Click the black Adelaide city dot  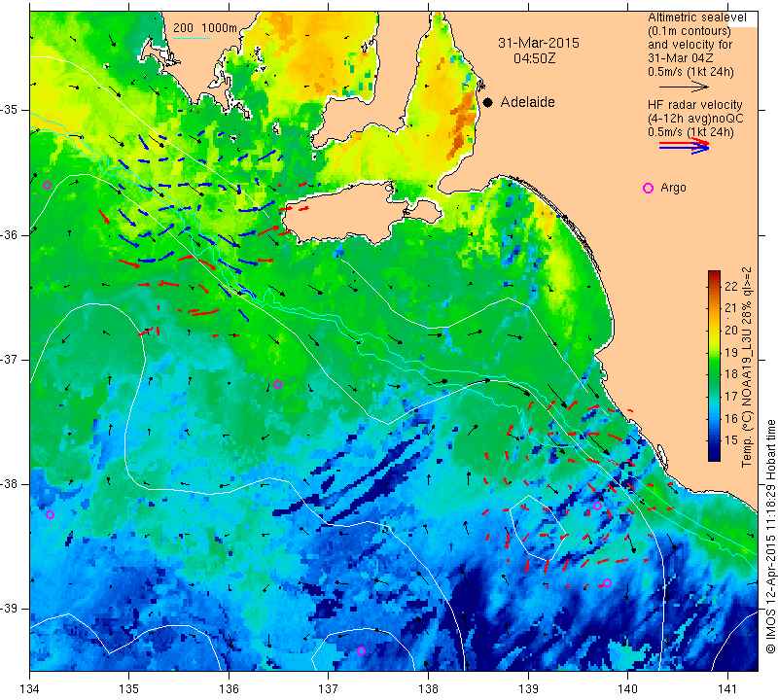pyautogui.click(x=488, y=103)
